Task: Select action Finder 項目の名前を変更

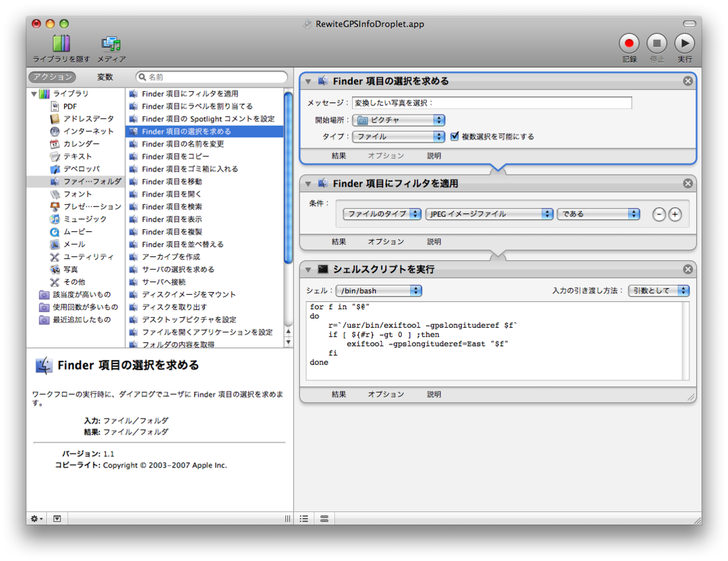Action: coord(205,144)
